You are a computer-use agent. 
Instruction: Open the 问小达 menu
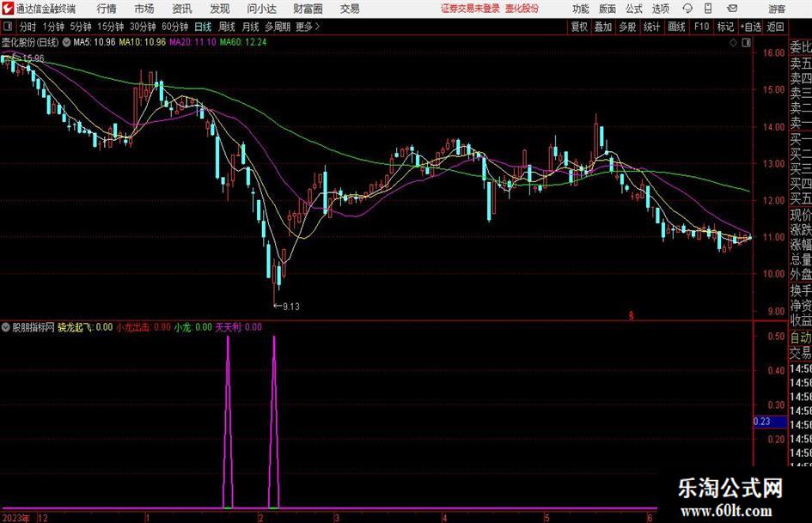261,9
